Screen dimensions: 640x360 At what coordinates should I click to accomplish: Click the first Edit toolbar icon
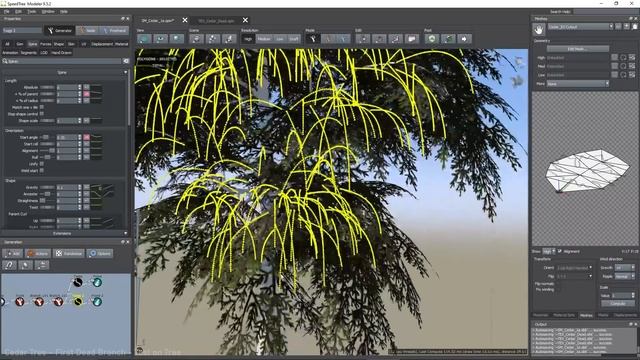coord(363,39)
